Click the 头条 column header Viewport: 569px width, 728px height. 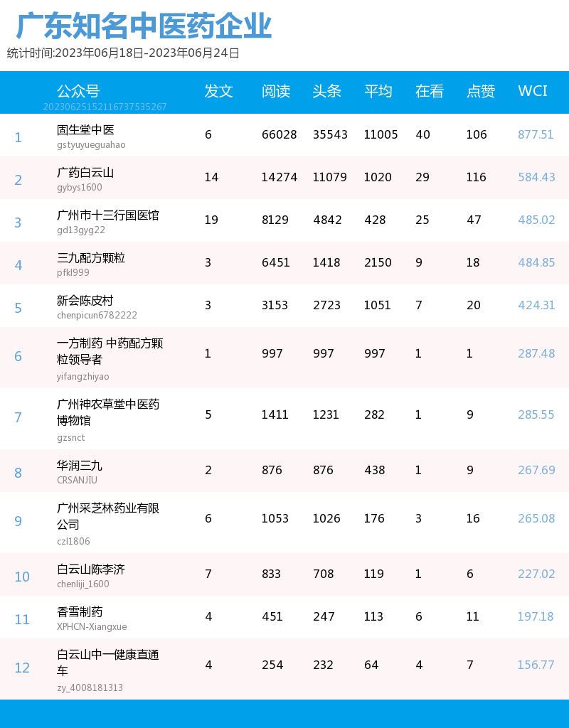click(x=326, y=91)
